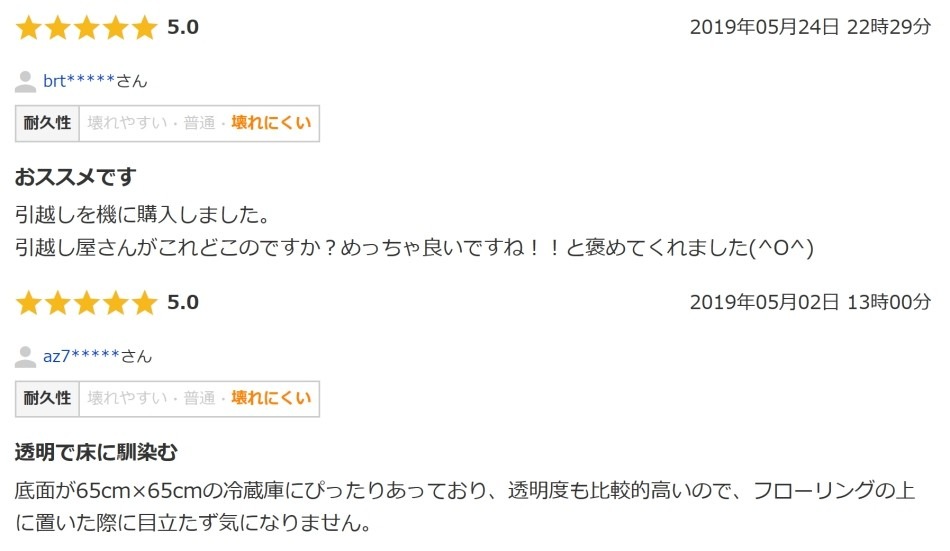
Task: Select 普通 in first review durability box
Action: pyautogui.click(x=199, y=123)
